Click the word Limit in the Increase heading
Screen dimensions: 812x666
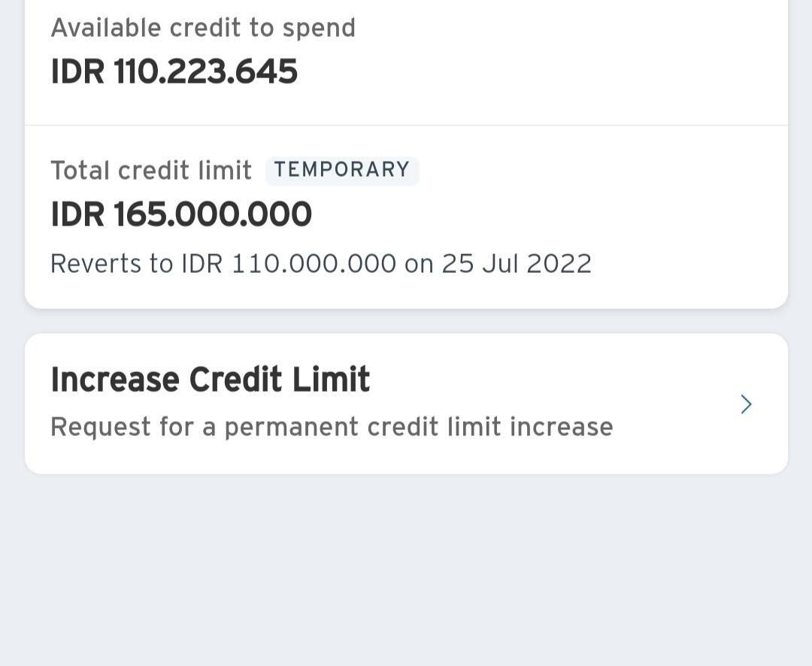click(x=331, y=380)
